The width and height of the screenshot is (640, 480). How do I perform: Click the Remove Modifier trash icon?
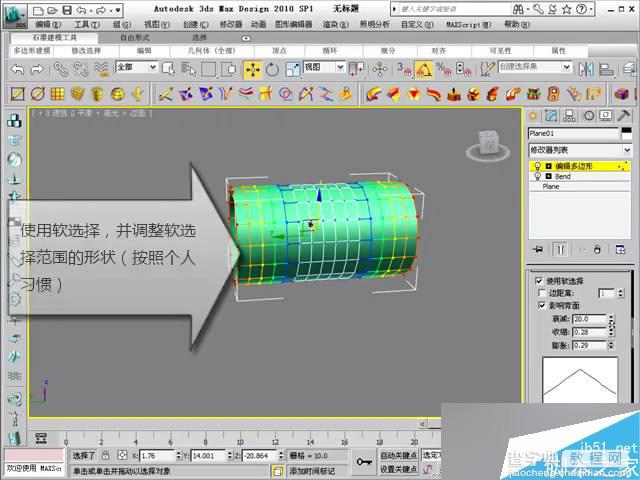[x=597, y=249]
